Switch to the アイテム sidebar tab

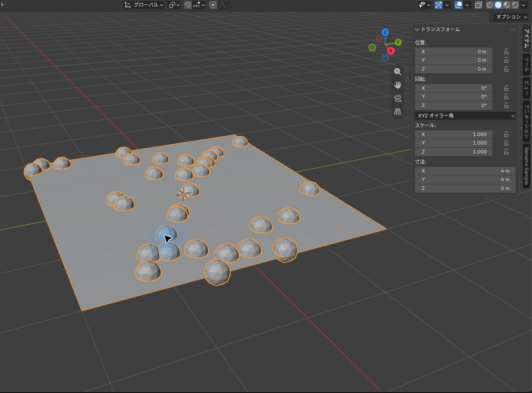click(x=527, y=38)
